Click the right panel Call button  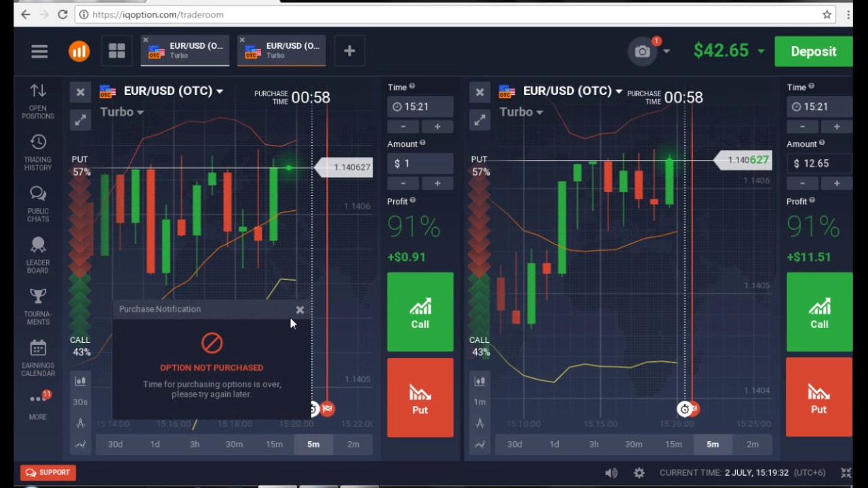(819, 312)
